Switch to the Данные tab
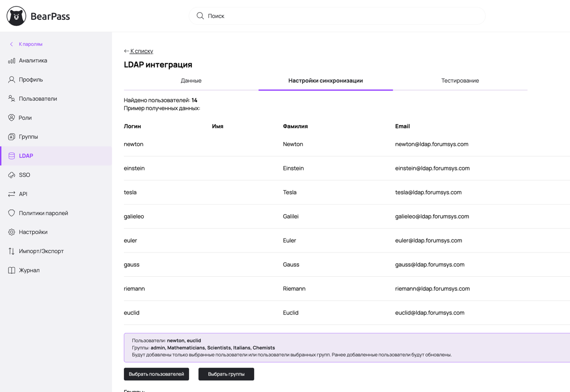Screen dimensions: 570x392 point(191,80)
